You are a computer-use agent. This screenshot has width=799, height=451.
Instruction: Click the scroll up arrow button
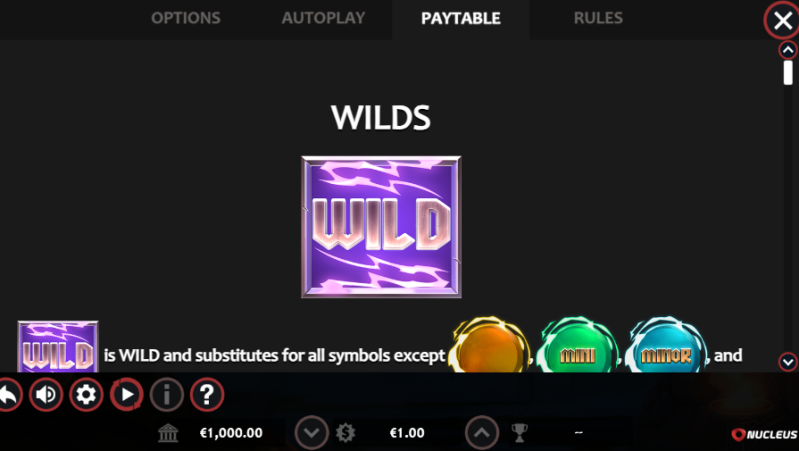pyautogui.click(x=788, y=50)
